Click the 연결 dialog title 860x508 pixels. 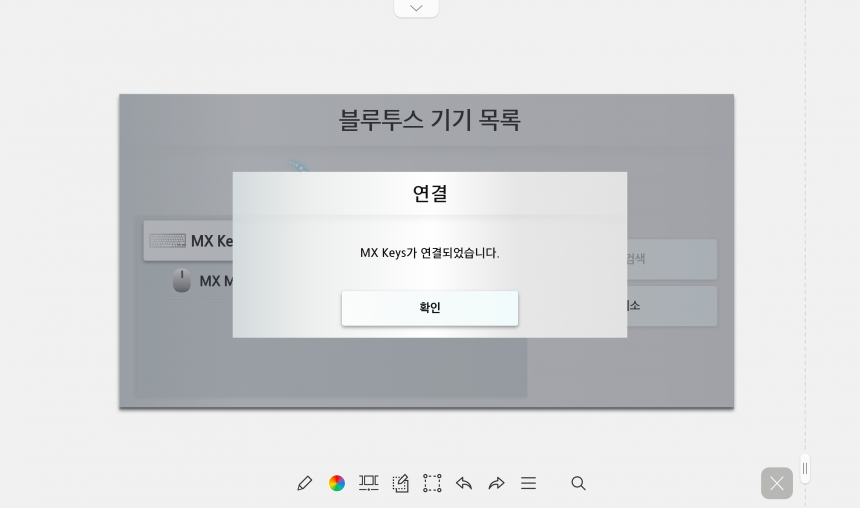pos(430,194)
